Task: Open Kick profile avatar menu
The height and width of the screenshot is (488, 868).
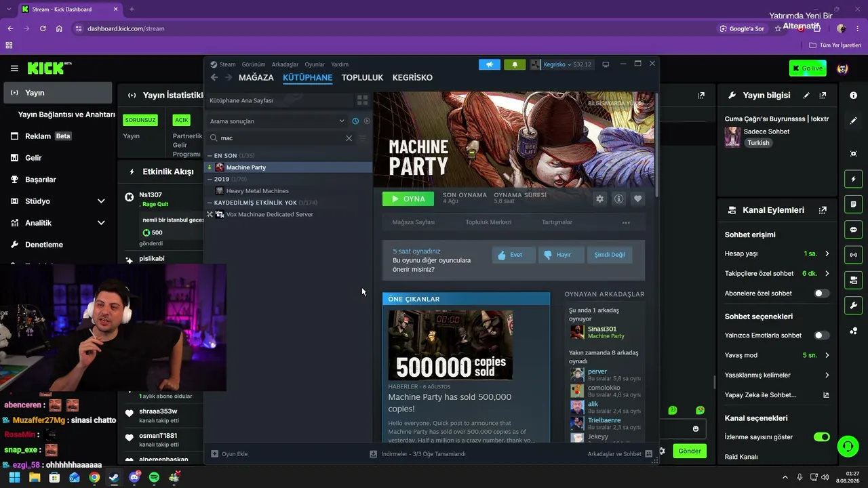Action: (842, 68)
